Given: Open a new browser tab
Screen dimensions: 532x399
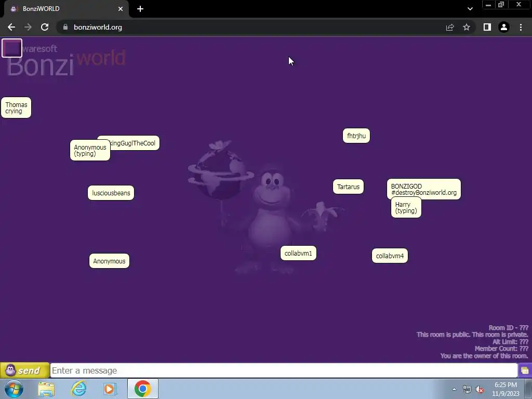Looking at the screenshot, I should click(x=140, y=9).
